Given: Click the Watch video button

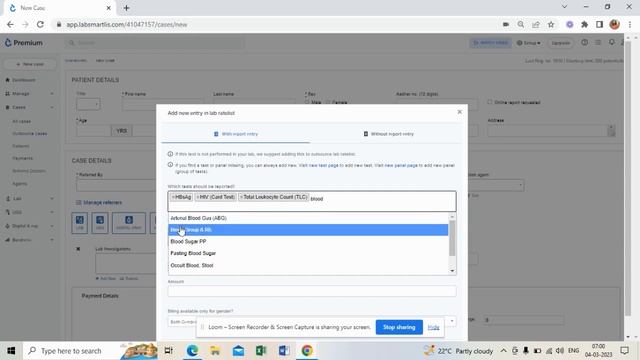Looking at the screenshot, I should tap(490, 43).
